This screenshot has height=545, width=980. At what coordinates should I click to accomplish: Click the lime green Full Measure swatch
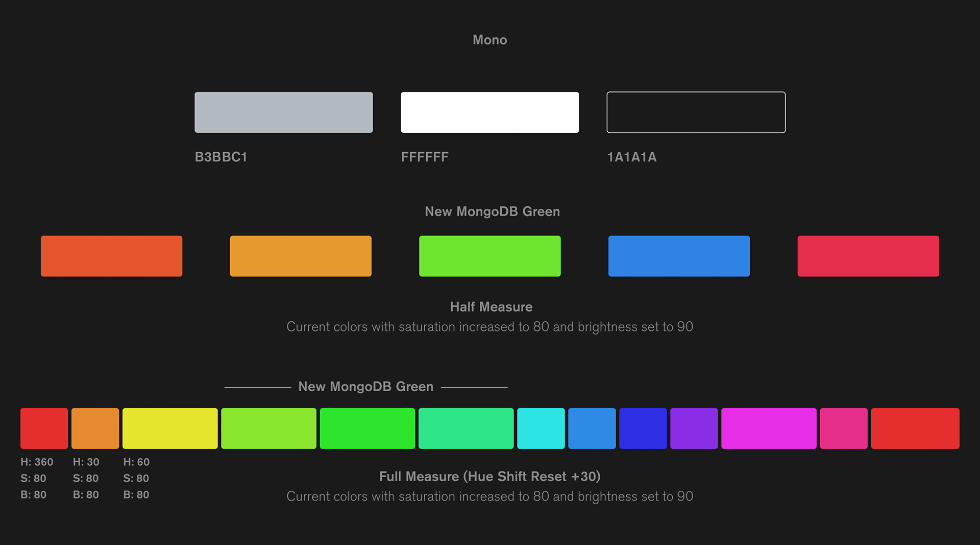[268, 429]
